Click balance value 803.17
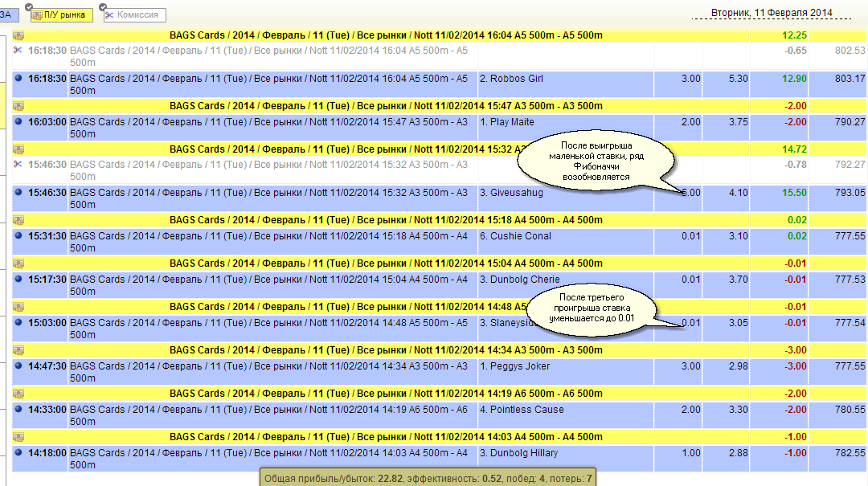 click(x=850, y=79)
